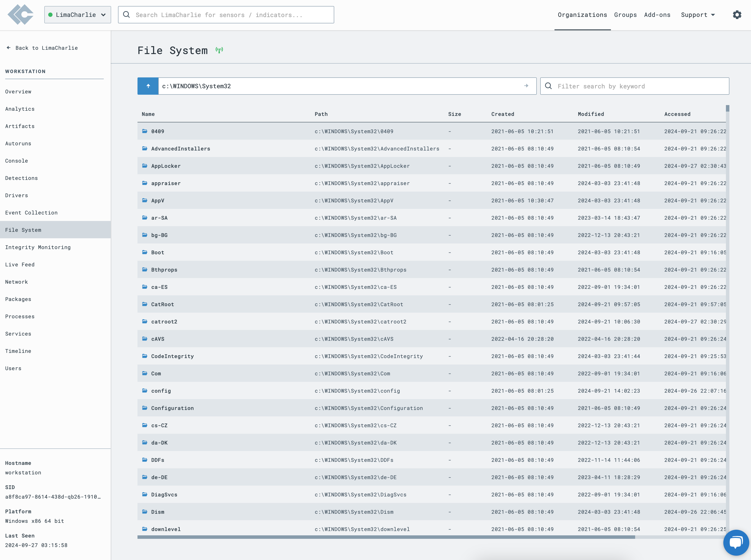Click folder icon for Boot

point(145,252)
